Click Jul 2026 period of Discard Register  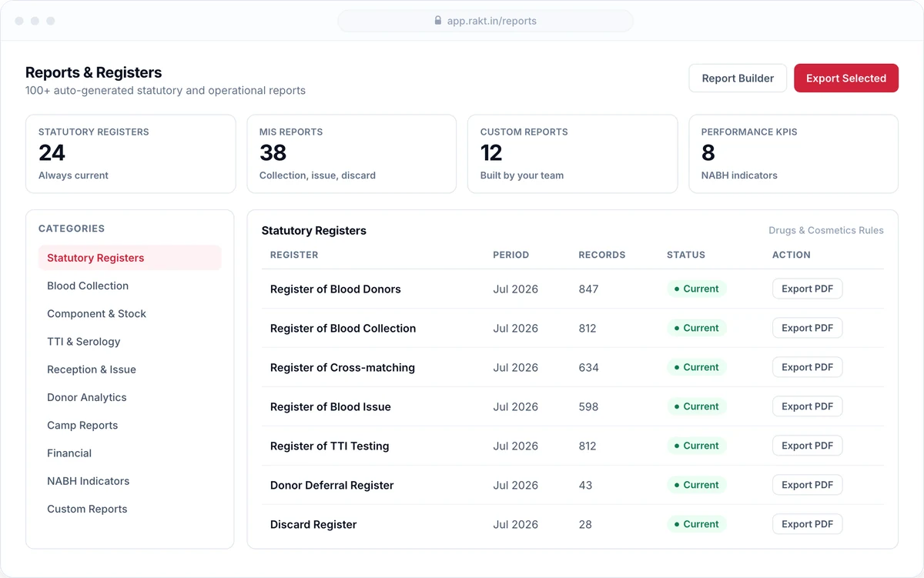pos(516,525)
